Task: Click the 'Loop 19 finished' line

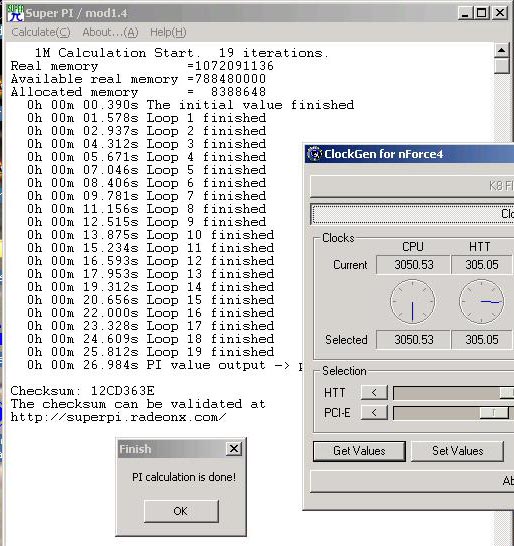Action: pyautogui.click(x=151, y=352)
